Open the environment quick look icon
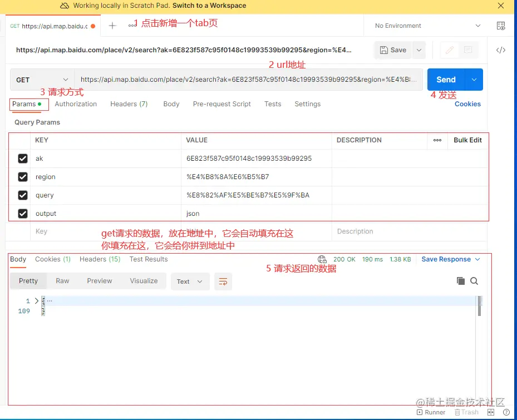The height and width of the screenshot is (420, 517). coord(500,26)
